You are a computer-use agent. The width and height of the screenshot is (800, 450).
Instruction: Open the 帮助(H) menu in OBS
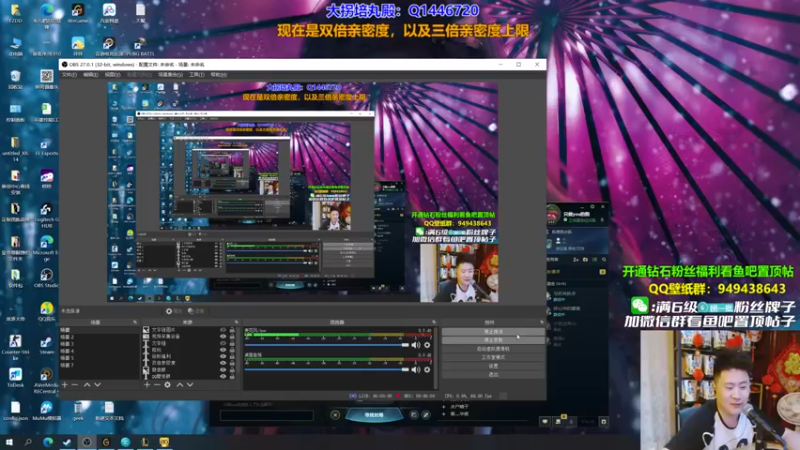pos(218,74)
